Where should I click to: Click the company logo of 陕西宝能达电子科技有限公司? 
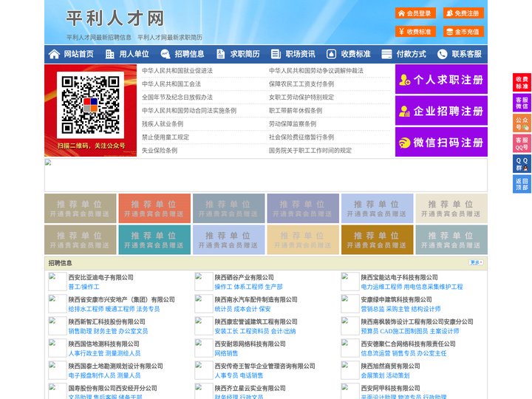[349, 282]
